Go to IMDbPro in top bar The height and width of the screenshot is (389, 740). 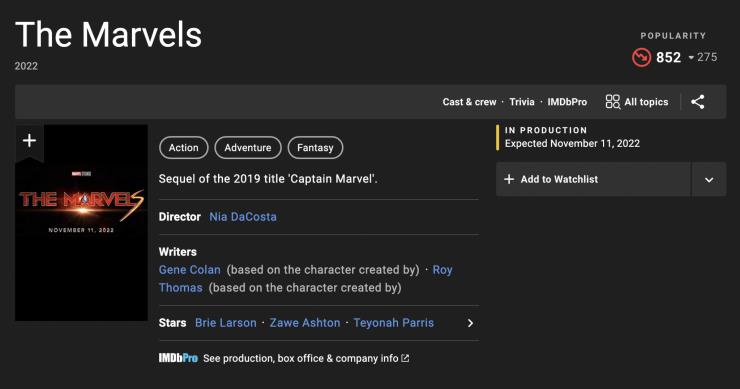567,102
